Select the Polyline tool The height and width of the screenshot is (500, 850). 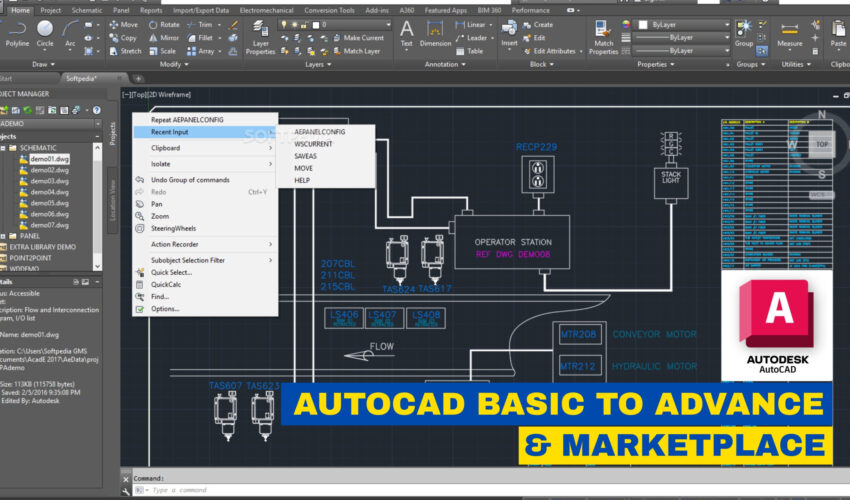click(17, 34)
